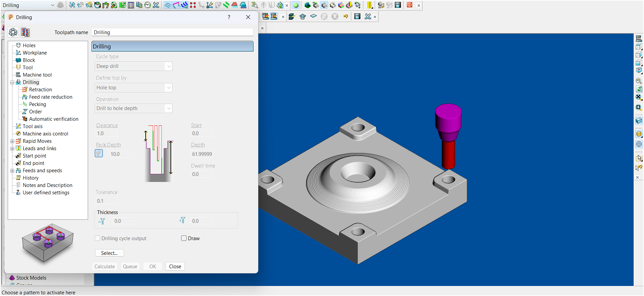Open the toolpath list view icon
The image size is (644, 296).
[x=131, y=5]
